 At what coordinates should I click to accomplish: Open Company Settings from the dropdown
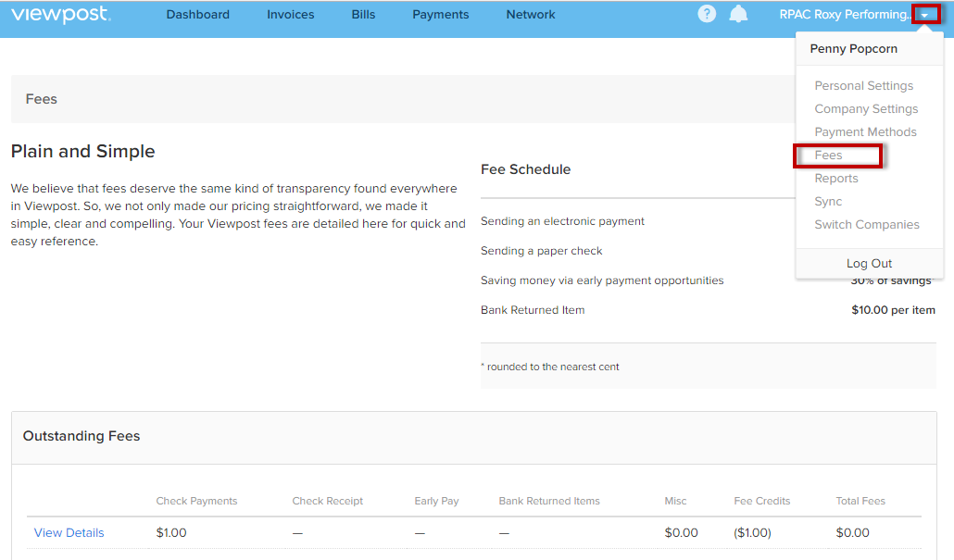(866, 109)
